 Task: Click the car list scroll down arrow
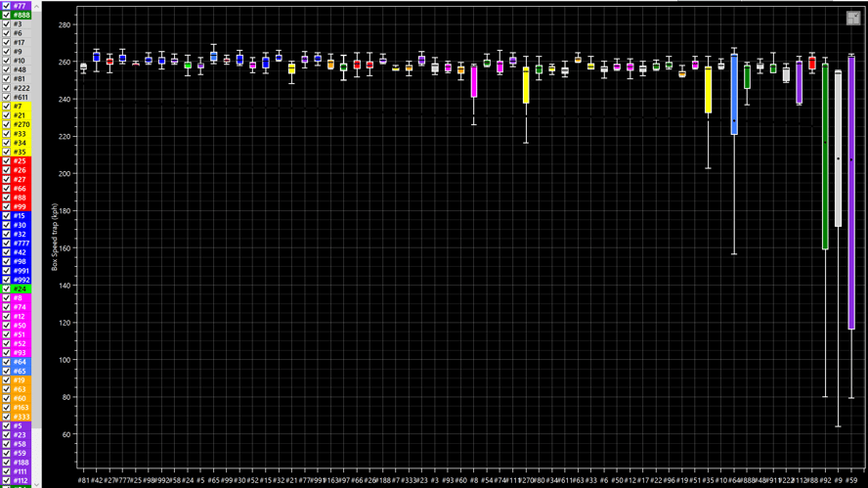36,484
